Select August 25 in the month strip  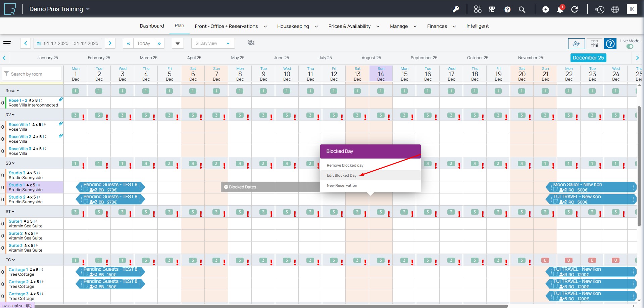point(371,58)
